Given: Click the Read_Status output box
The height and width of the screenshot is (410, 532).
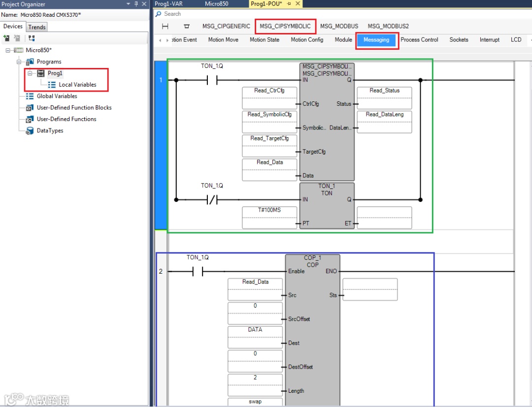Looking at the screenshot, I should click(x=384, y=98).
